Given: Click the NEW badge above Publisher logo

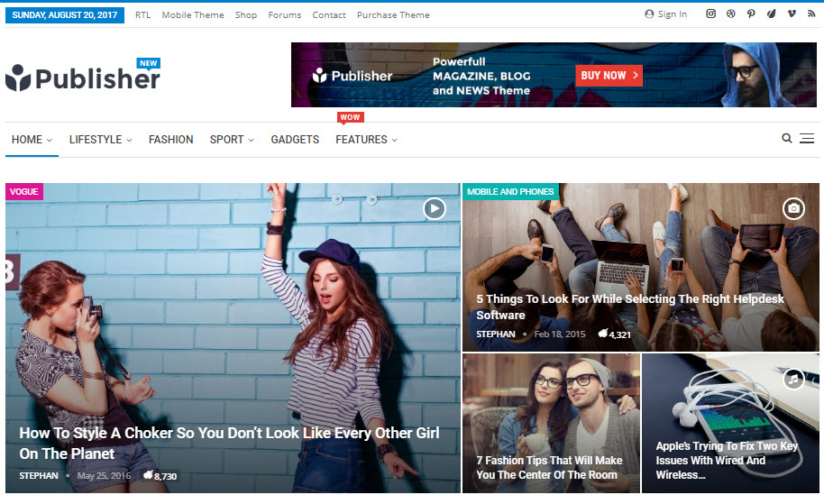Looking at the screenshot, I should [148, 63].
